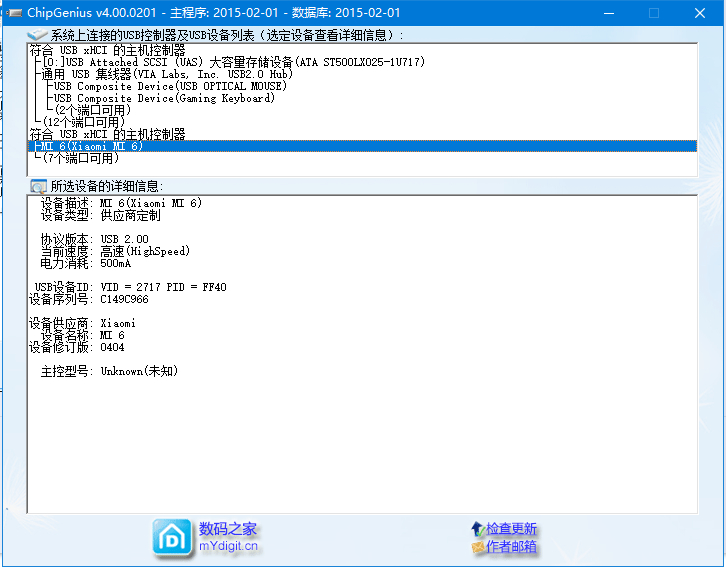726x569 pixels.
Task: Open the 数码之家 link
Action: [x=227, y=528]
